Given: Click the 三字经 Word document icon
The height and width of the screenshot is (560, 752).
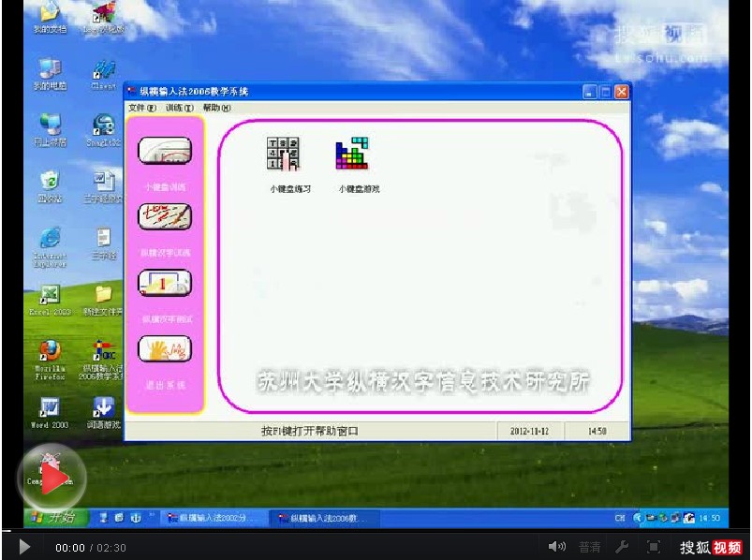Looking at the screenshot, I should [x=104, y=187].
